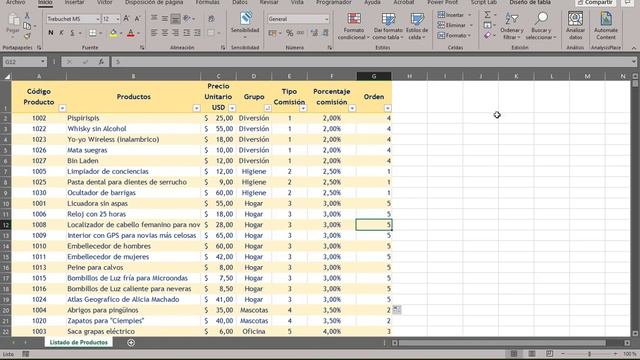Select the Listado de Productos sheet tab

(x=78, y=342)
